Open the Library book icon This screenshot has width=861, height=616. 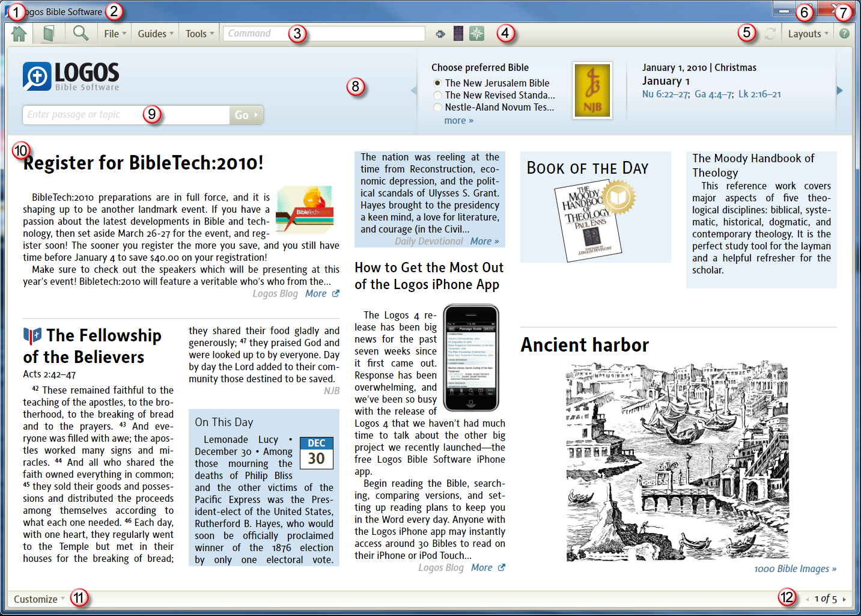49,34
